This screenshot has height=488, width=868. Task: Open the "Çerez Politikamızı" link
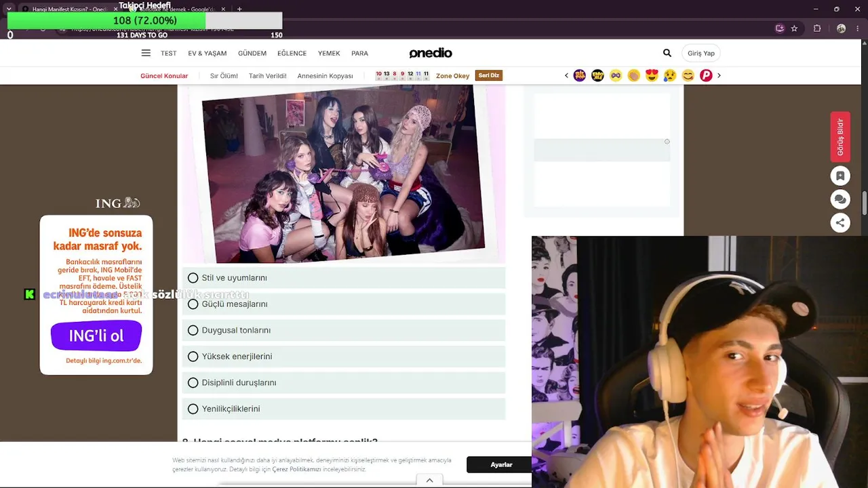pos(296,469)
